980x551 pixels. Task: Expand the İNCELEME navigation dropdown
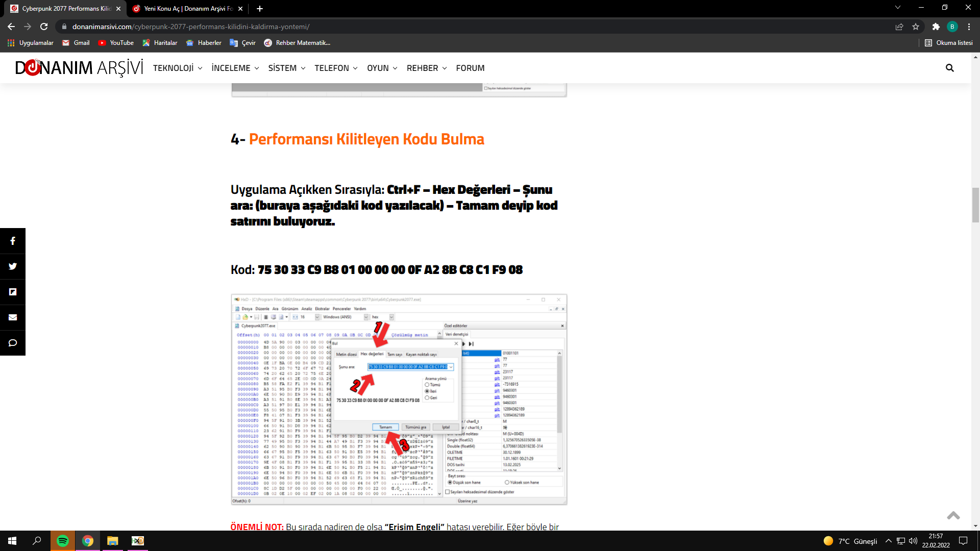point(235,68)
